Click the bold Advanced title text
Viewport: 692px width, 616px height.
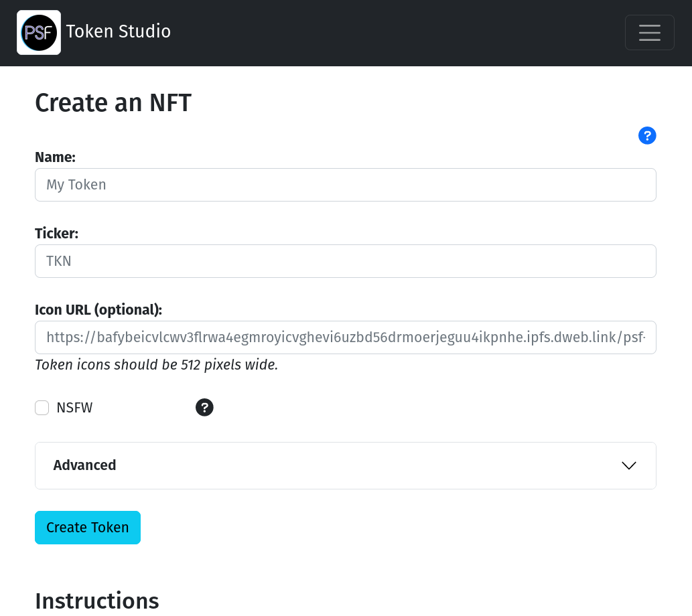(x=84, y=465)
